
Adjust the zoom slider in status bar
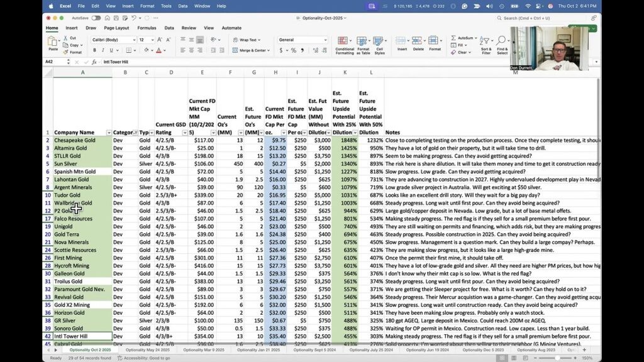click(557, 358)
